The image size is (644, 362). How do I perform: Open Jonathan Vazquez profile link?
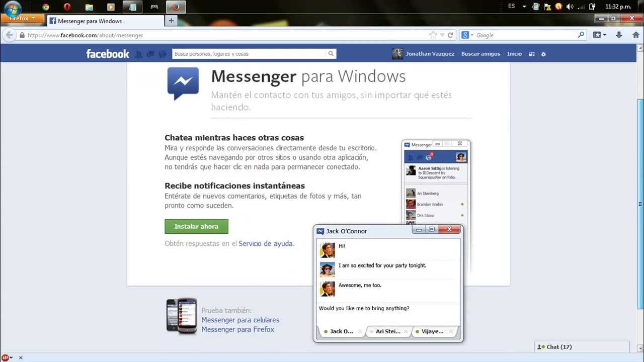pyautogui.click(x=430, y=54)
